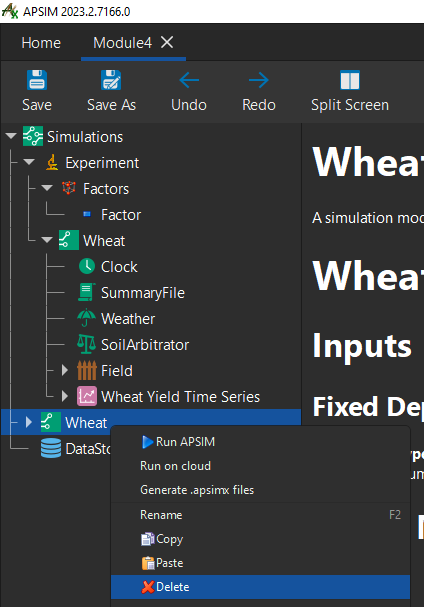Click the Paste clipboard icon
This screenshot has height=607, width=424.
coord(148,563)
